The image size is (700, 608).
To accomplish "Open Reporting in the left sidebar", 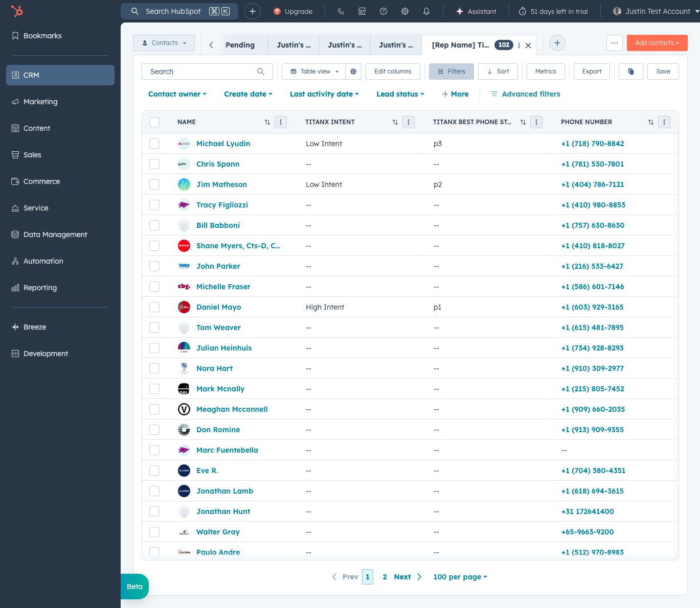I will pos(60,288).
